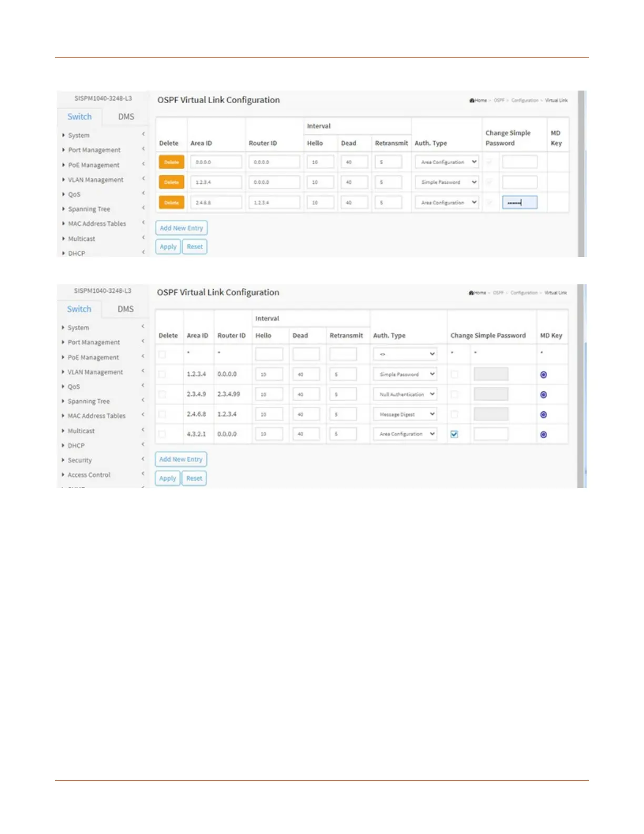
Task: Enable Change Simple Password for lower-table 2.4.6.8
Action: click(455, 414)
